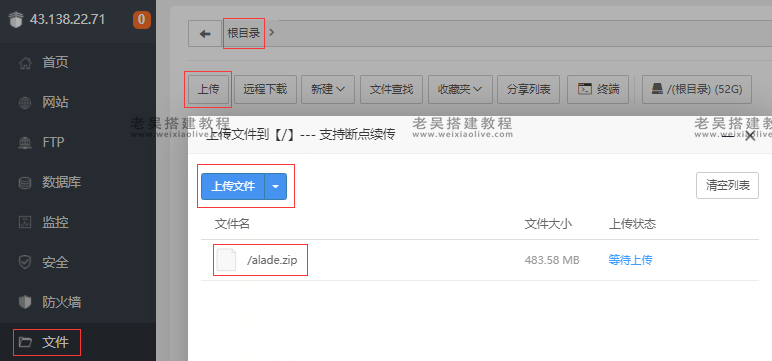Click the FTP server icon

click(25, 143)
